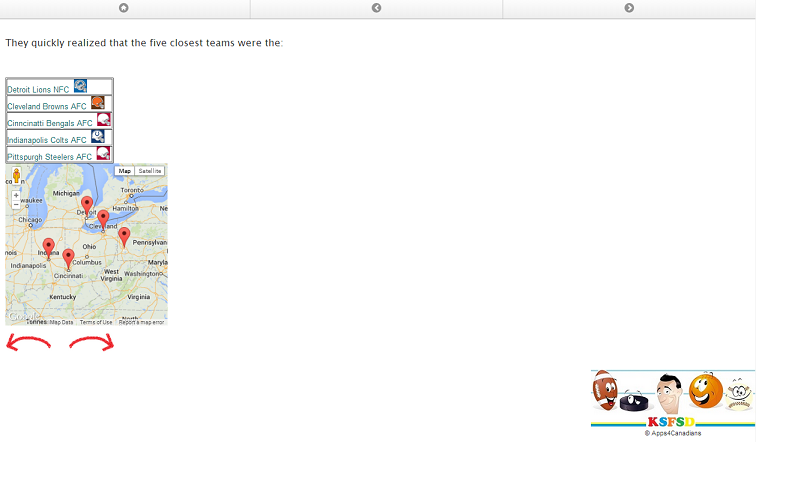
Task: Click the Cleveland Browns helmet icon
Action: pos(97,103)
